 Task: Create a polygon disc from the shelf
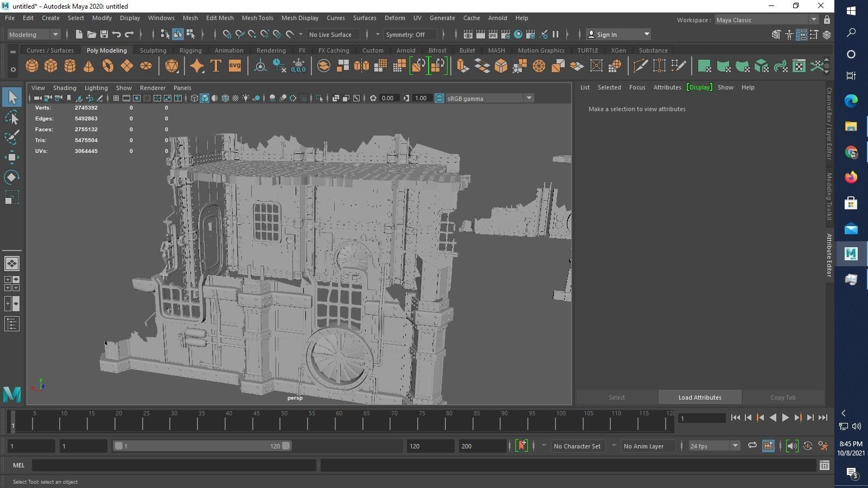pos(146,66)
